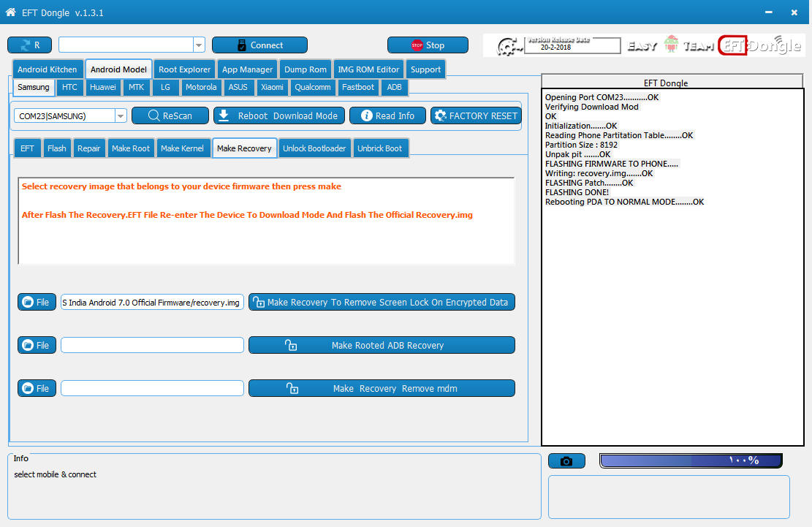
Task: Click File button for Rooted ADB Recovery
Action: (37, 345)
